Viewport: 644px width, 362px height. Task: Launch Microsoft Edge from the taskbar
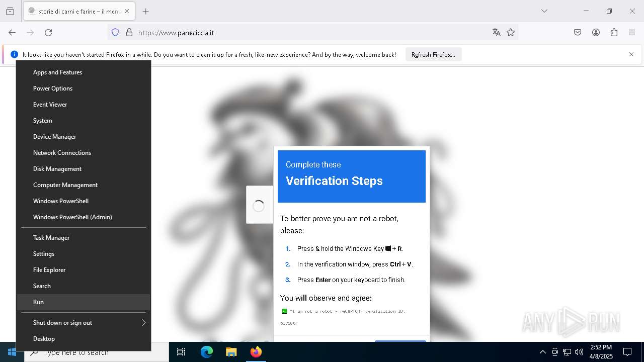(207, 352)
